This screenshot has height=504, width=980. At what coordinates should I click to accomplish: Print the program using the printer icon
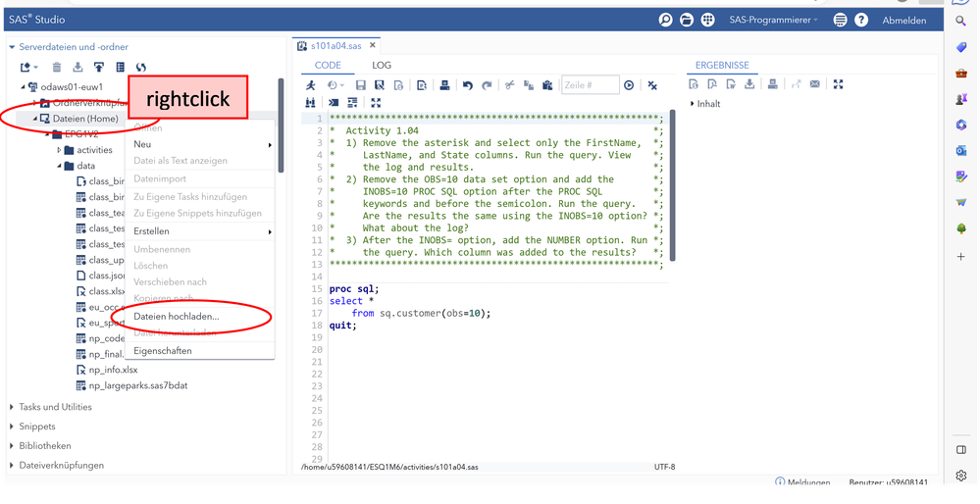click(x=444, y=85)
